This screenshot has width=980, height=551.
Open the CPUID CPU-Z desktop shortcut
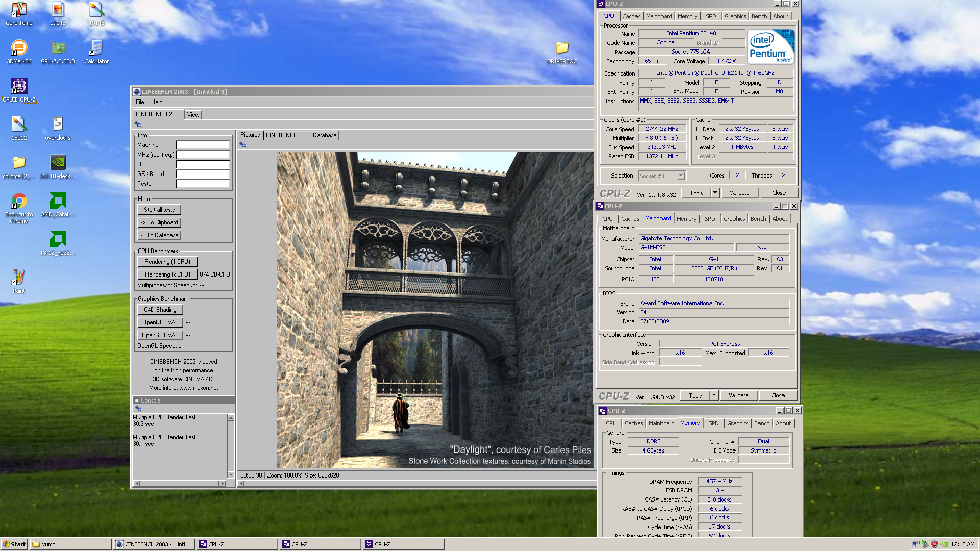[19, 90]
